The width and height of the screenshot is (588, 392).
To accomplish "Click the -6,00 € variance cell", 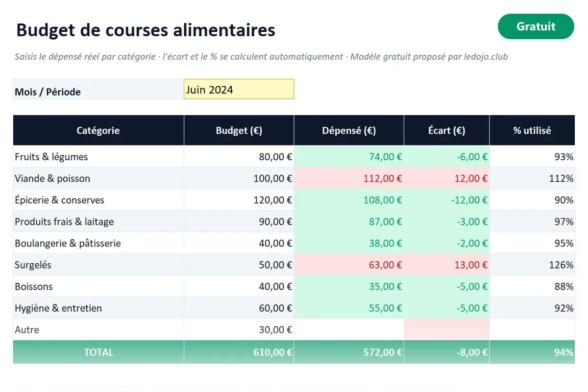I will click(446, 157).
